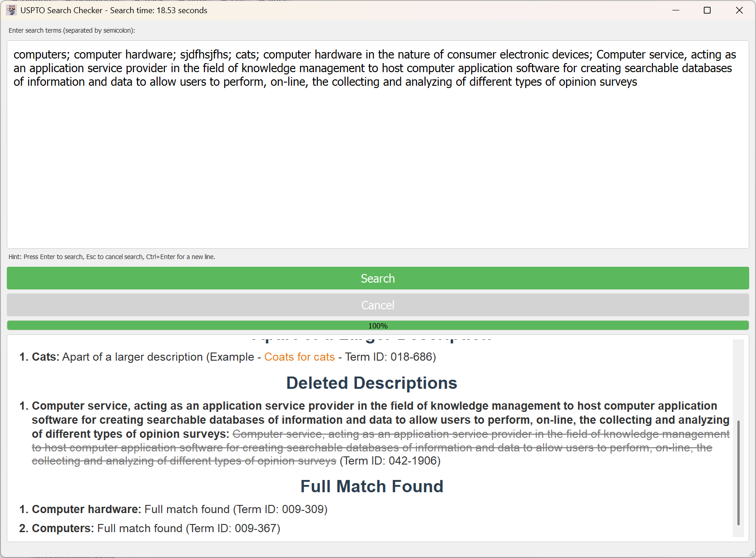This screenshot has height=558, width=756.
Task: Click the bold 'Computer service, acting as' deleted entry
Action: click(x=380, y=420)
